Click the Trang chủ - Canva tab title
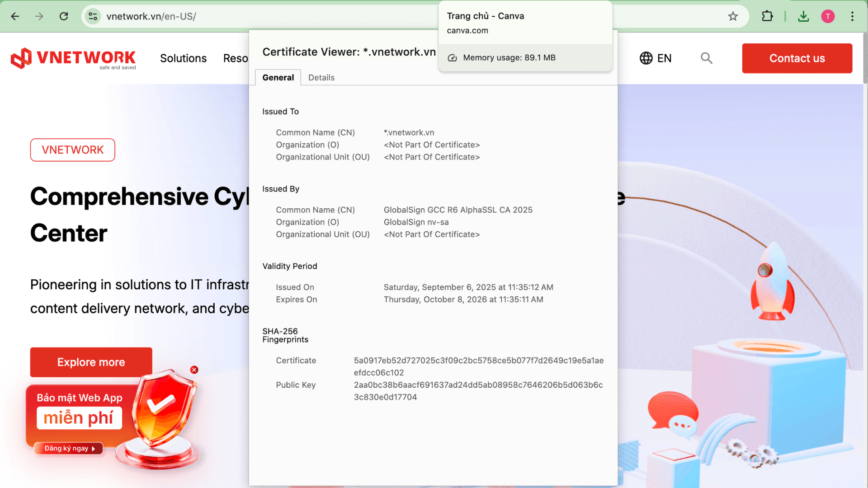This screenshot has height=488, width=868. click(486, 16)
